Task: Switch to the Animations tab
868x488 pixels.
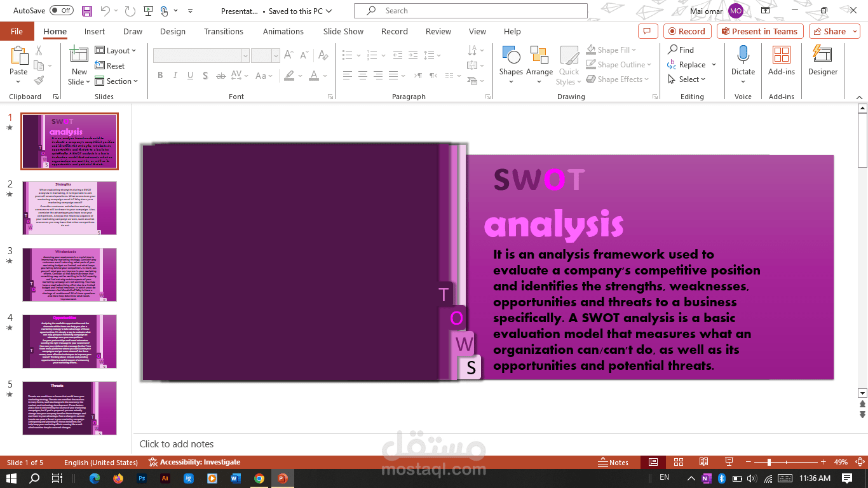Action: pyautogui.click(x=283, y=31)
